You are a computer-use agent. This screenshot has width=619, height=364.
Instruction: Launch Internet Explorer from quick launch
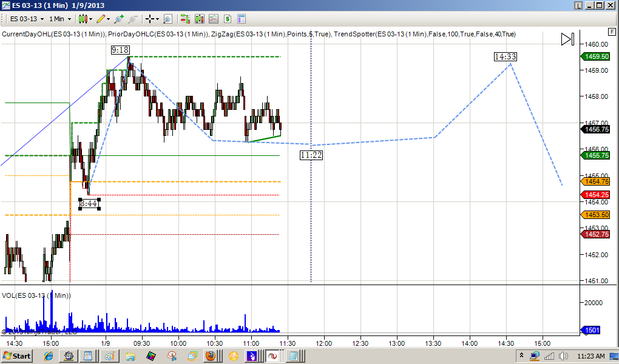point(48,356)
